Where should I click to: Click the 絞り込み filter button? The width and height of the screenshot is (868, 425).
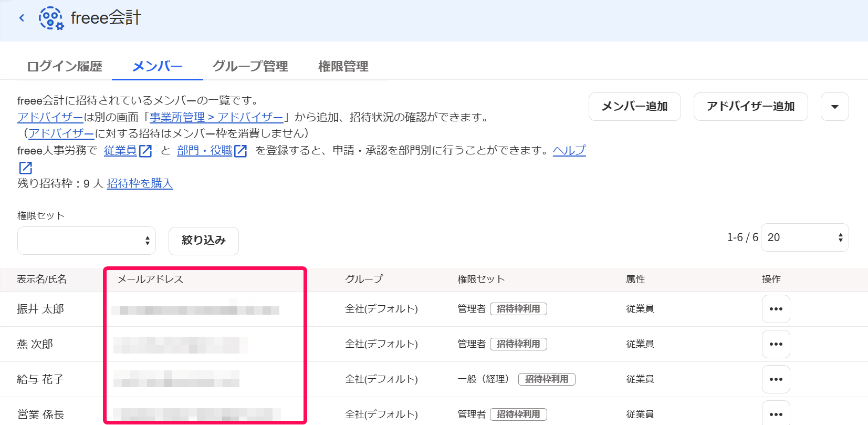click(x=204, y=241)
